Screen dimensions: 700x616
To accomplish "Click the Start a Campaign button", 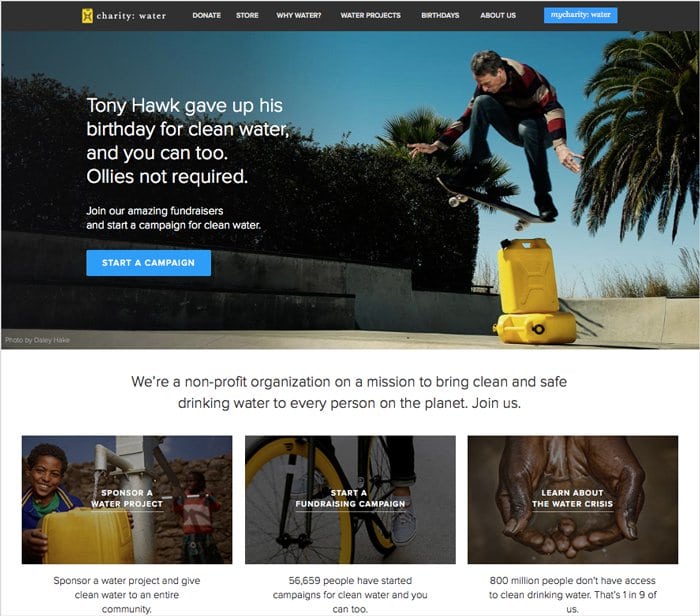I will click(149, 263).
